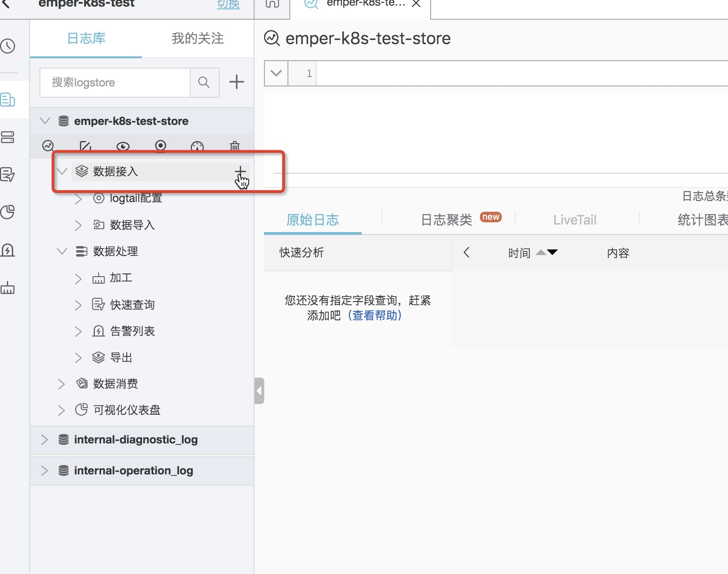Click the record circle icon under emper-k8s-test-store

(x=161, y=146)
